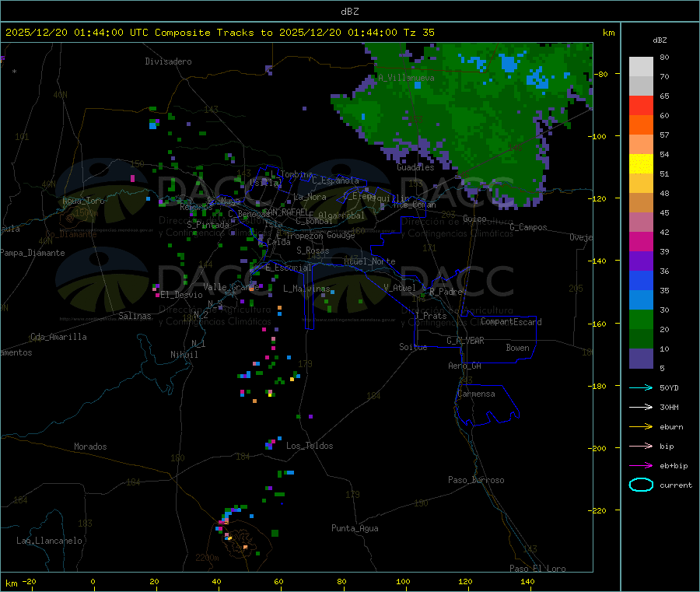Click the 'Los_Toldos' map label
The image size is (700, 592).
310,446
